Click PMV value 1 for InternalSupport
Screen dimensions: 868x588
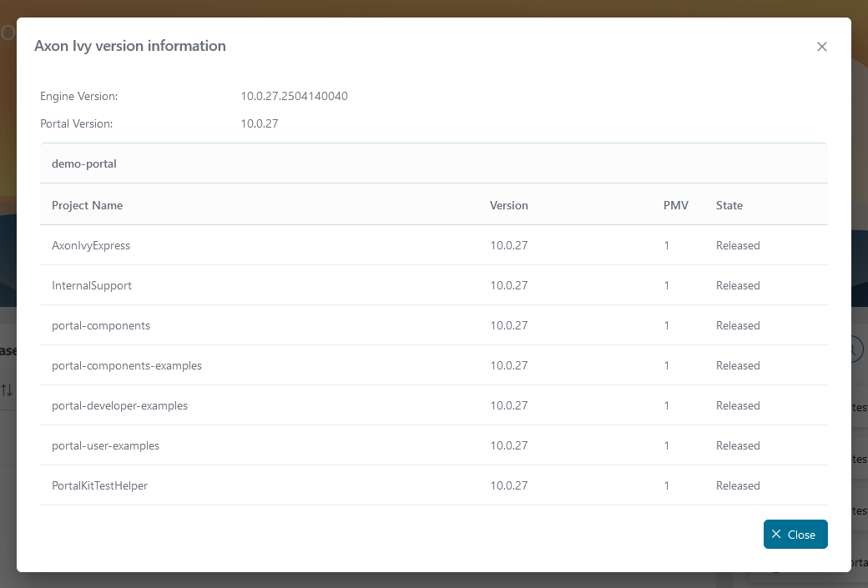(667, 285)
